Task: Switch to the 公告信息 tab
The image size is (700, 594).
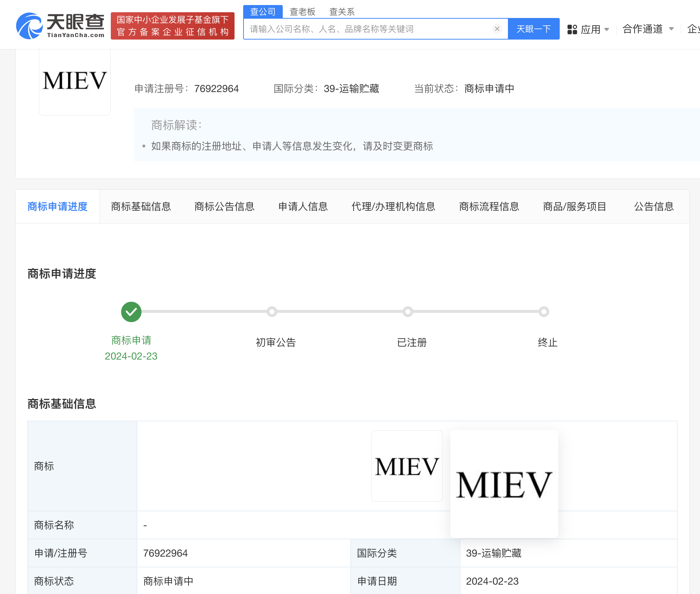Action: pyautogui.click(x=654, y=206)
